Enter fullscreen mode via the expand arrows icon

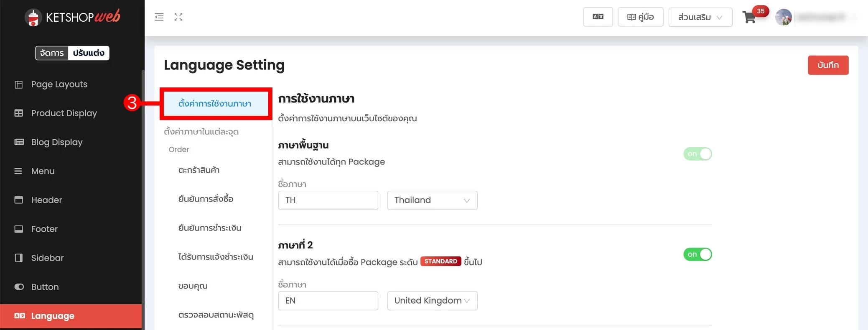(178, 17)
